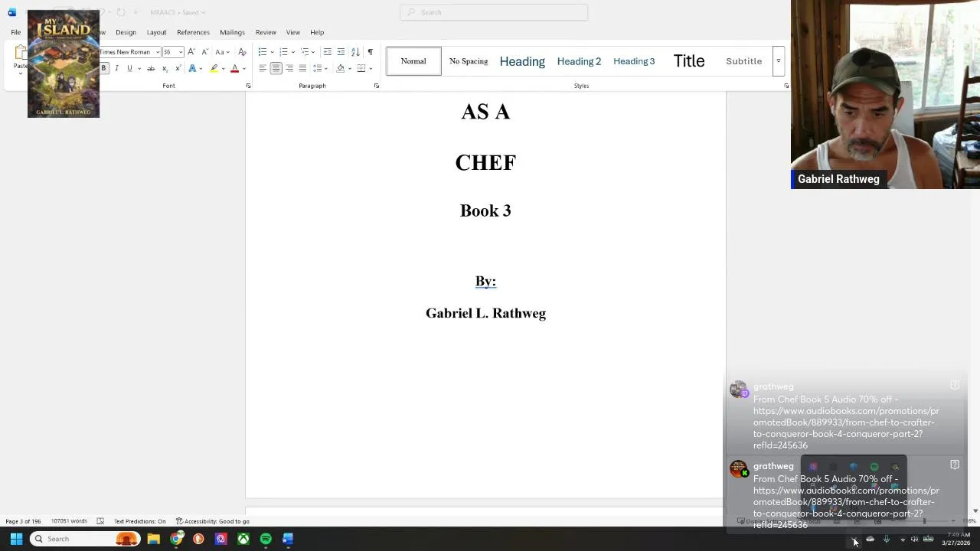Click Decrease Indent icon
The width and height of the screenshot is (980, 551).
coord(328,52)
